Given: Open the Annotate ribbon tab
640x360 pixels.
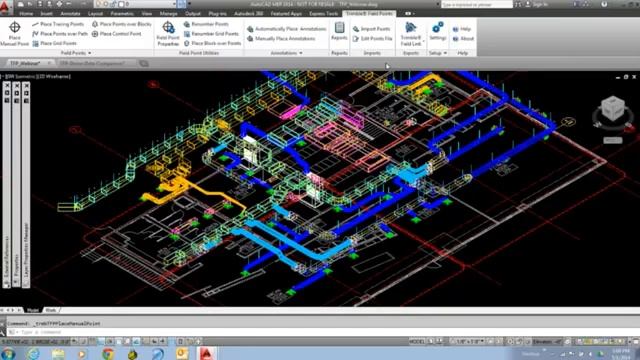Looking at the screenshot, I should [70, 13].
